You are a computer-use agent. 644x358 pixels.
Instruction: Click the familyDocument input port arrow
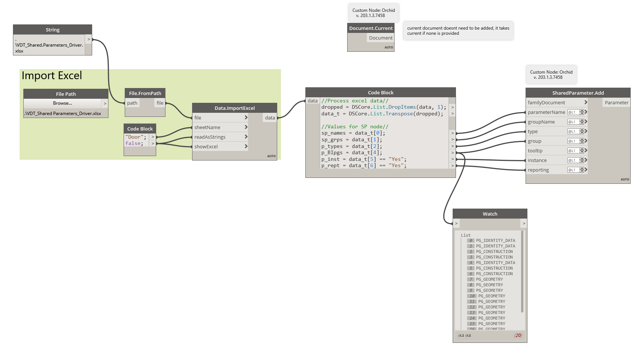586,102
